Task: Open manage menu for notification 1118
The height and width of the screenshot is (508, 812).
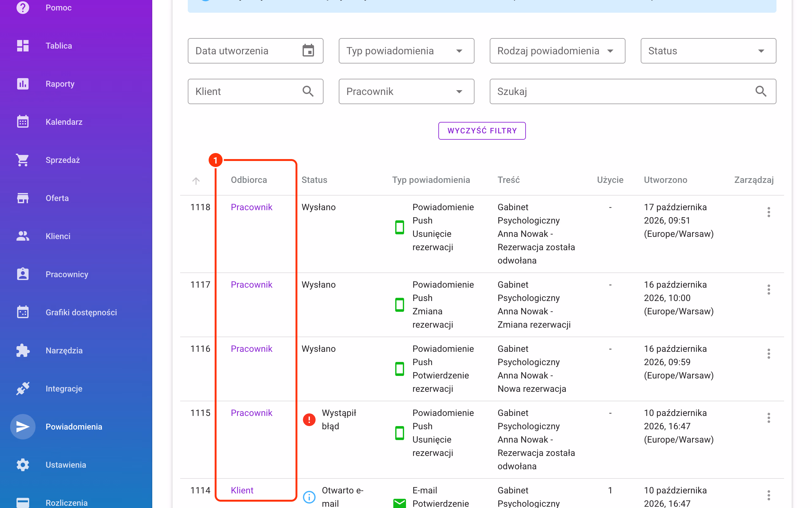Action: 769,212
